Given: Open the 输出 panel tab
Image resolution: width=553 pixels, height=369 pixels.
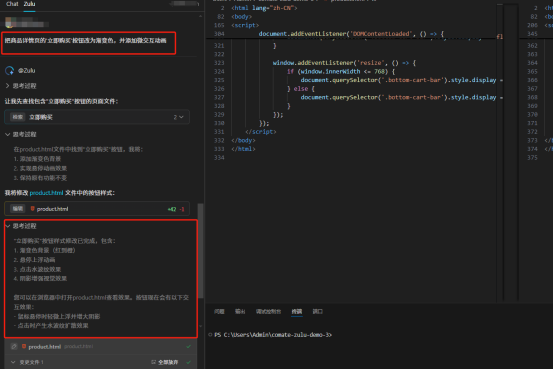Looking at the screenshot, I should tap(240, 311).
